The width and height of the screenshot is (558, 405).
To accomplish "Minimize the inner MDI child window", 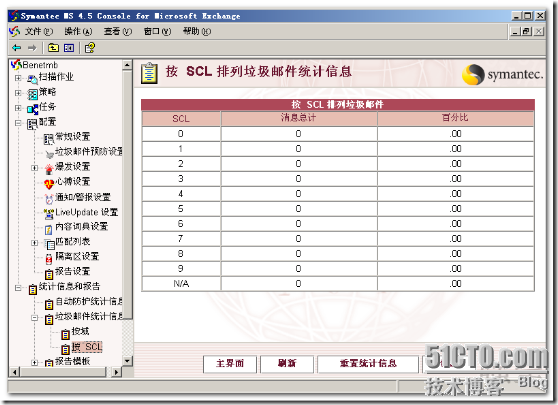I will click(516, 31).
